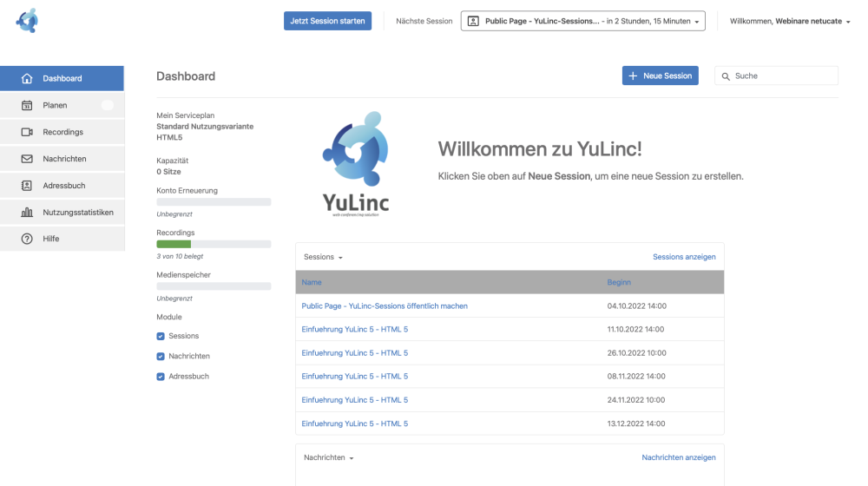This screenshot has height=486, width=868.
Task: Click the Recordings usage progress bar
Action: (214, 244)
